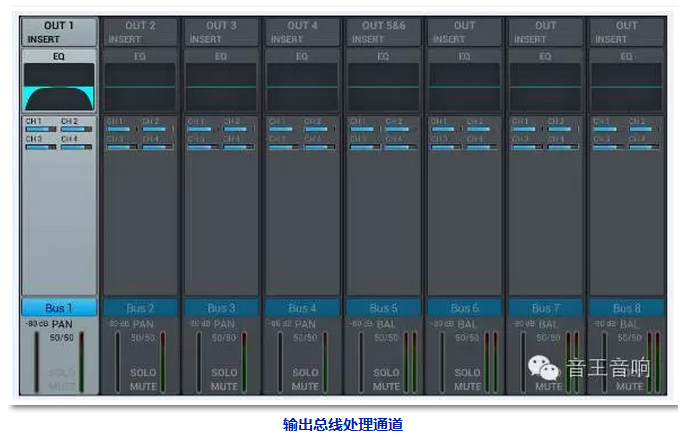The width and height of the screenshot is (696, 441).
Task: Open the EQ curve thumbnail on OUT 1
Action: tap(59, 87)
